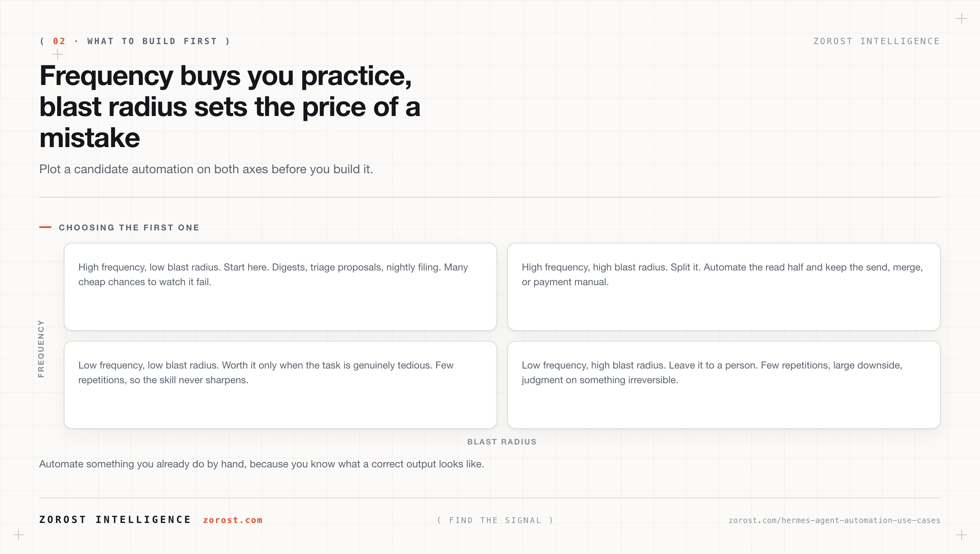Select the Low frequency, high blast radius card
This screenshot has width=980, height=554.
[x=724, y=385]
